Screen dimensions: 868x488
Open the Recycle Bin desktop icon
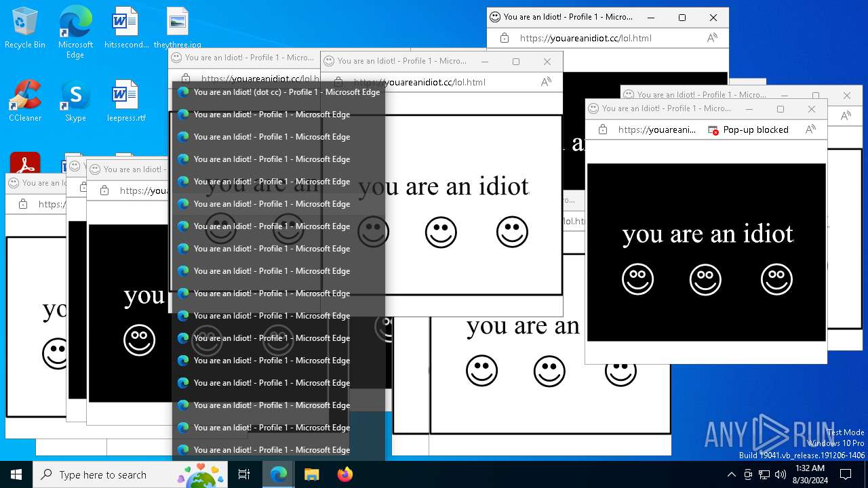pyautogui.click(x=25, y=28)
